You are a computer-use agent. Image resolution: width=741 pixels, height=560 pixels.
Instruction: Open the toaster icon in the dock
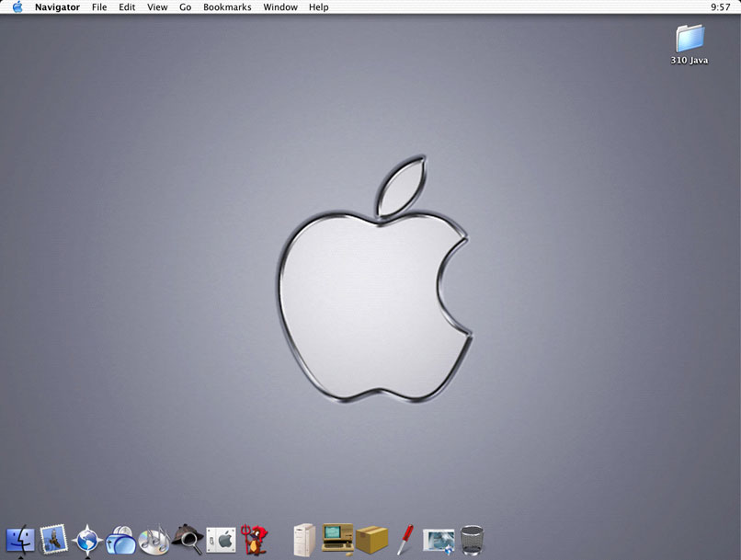point(120,540)
